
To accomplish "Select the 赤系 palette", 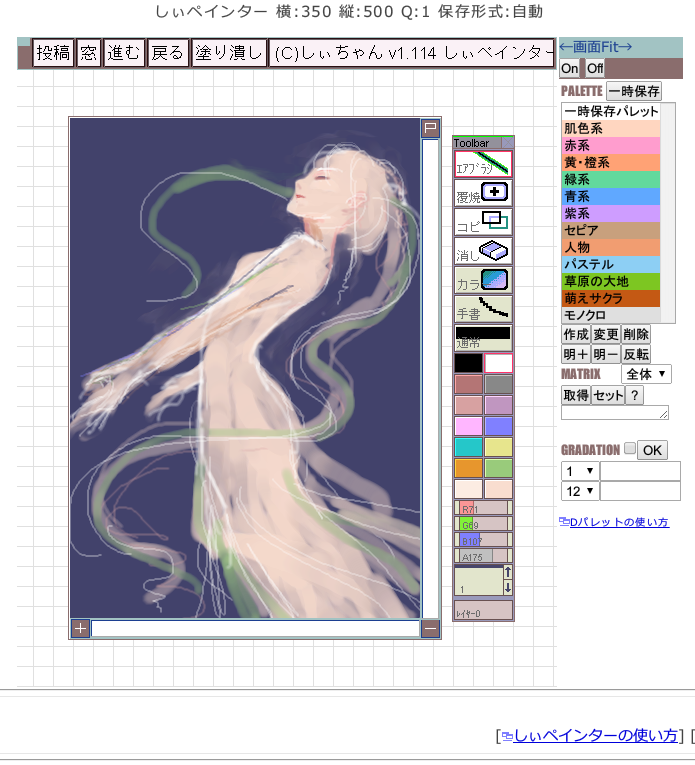I will pos(611,145).
